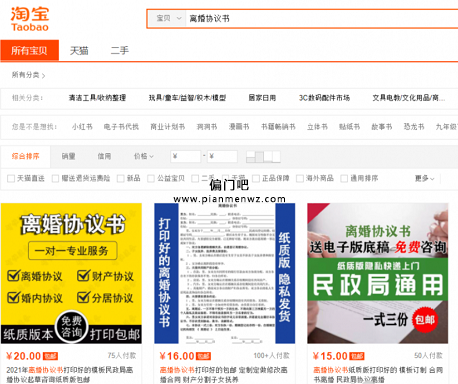Search the suggestion 立体书
Image resolution: width=458 pixels, height=384 pixels.
click(x=317, y=127)
